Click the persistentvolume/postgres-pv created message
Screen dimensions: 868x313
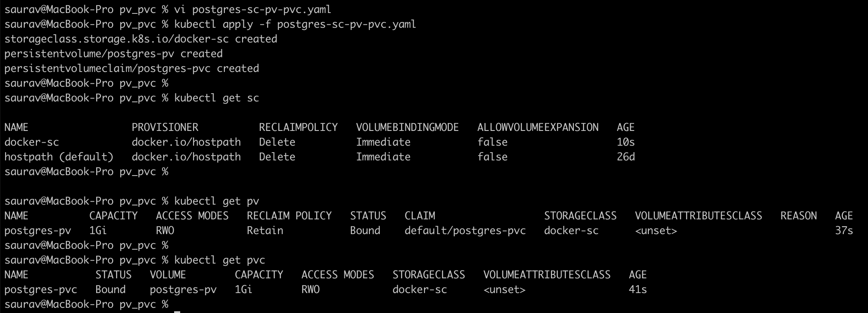click(x=113, y=54)
